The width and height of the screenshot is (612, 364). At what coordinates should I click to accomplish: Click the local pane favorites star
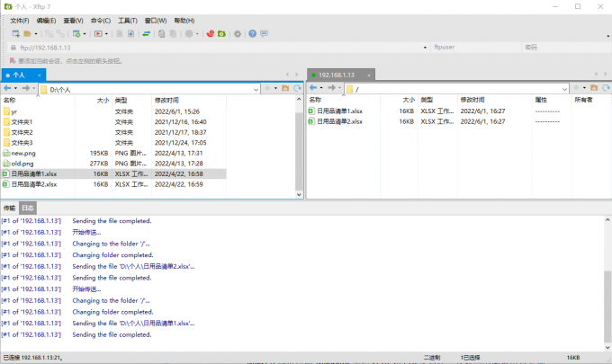click(268, 88)
